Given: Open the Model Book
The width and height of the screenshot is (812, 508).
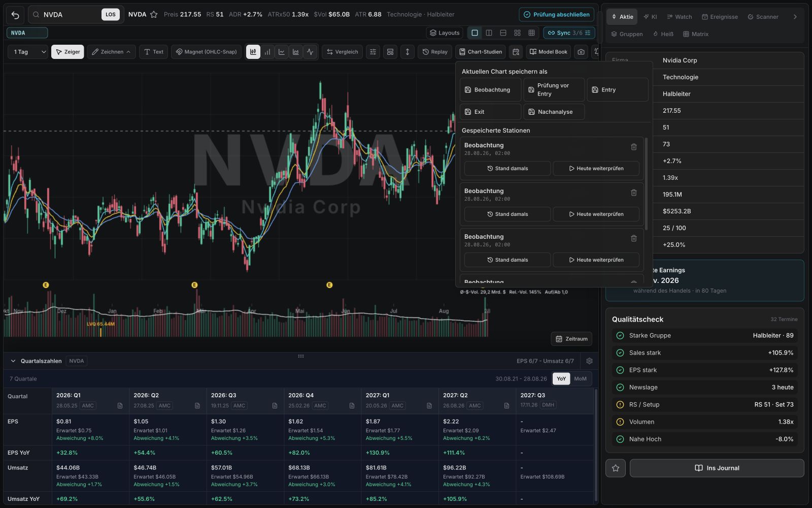Looking at the screenshot, I should tap(549, 52).
